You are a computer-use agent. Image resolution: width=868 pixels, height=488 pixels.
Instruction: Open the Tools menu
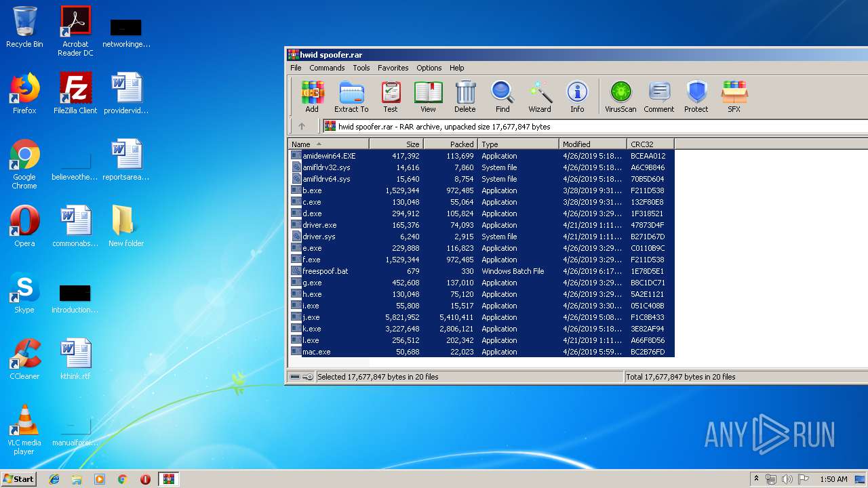361,68
